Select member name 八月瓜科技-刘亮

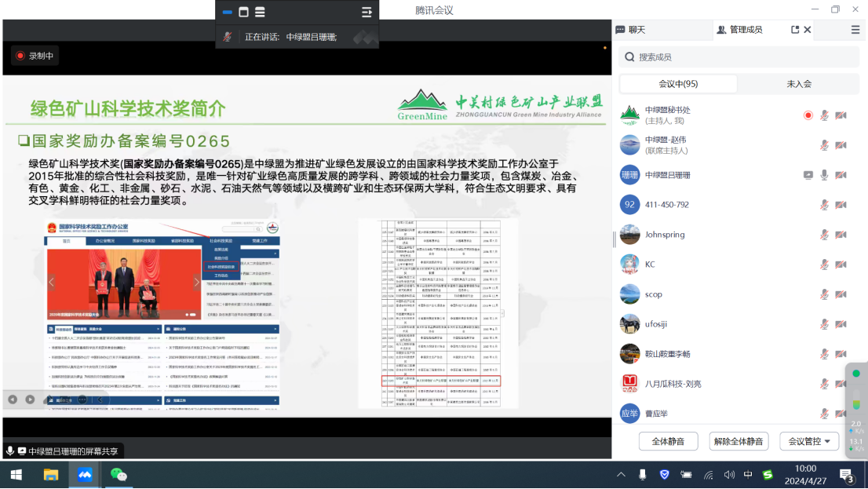pos(673,384)
